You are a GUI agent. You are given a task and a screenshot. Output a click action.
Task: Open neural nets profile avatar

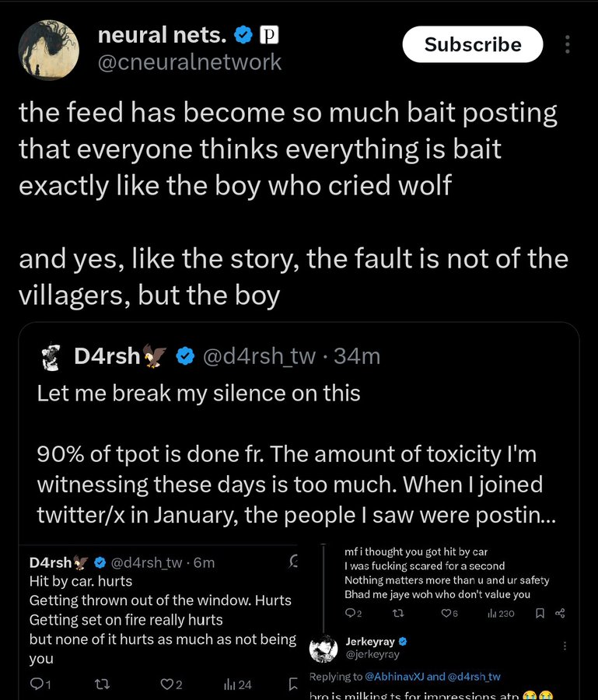[49, 50]
